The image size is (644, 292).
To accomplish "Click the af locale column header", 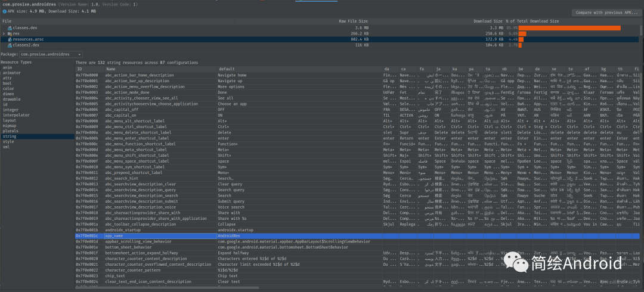I will 587,69.
